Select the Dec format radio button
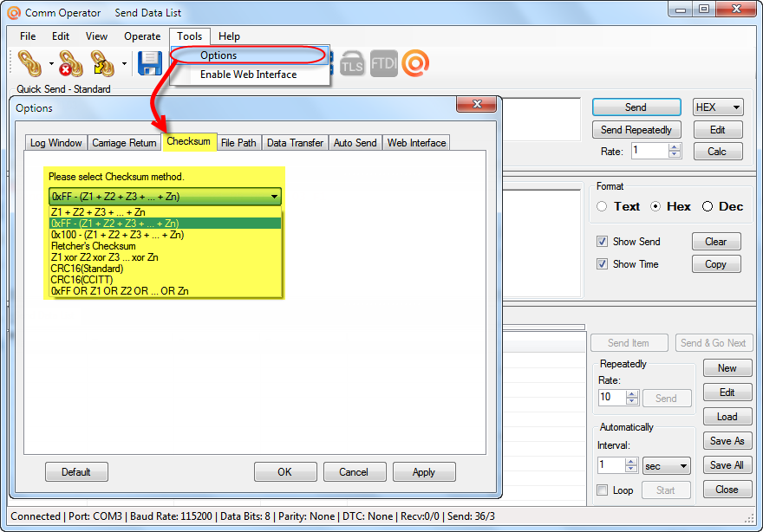763x532 pixels. click(x=708, y=207)
